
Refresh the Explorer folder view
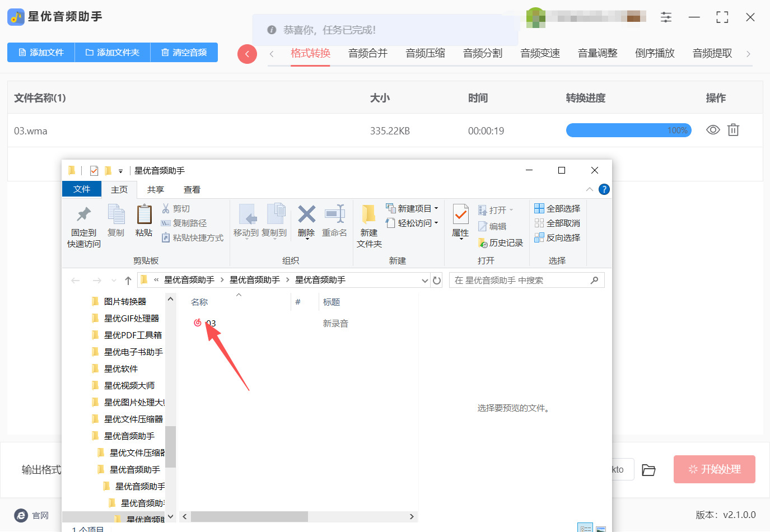click(437, 280)
